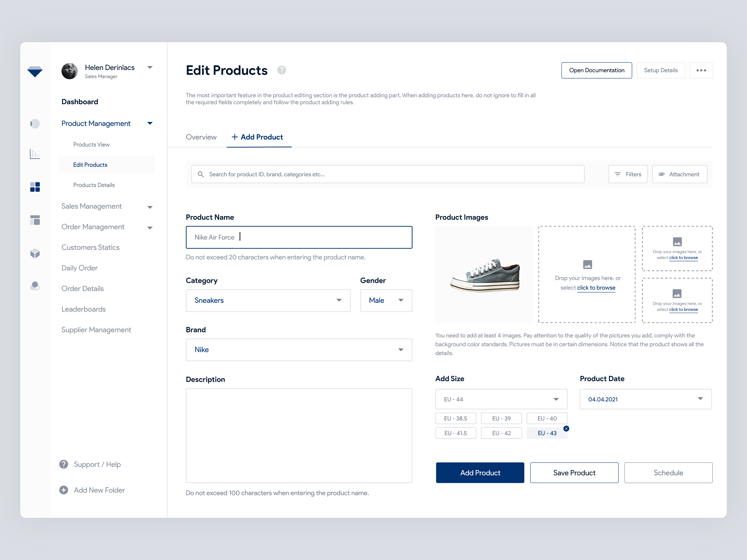The image size is (747, 560).
Task: Click the Open Documentation button
Action: click(596, 70)
